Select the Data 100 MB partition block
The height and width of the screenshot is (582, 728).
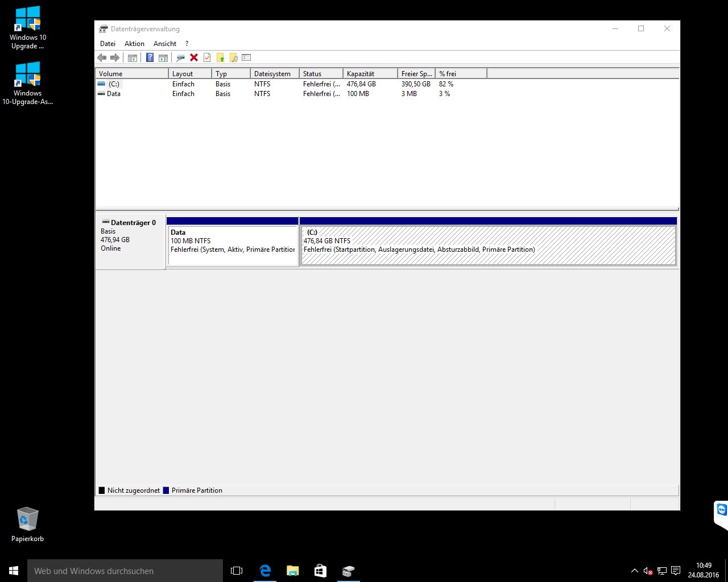pos(233,246)
